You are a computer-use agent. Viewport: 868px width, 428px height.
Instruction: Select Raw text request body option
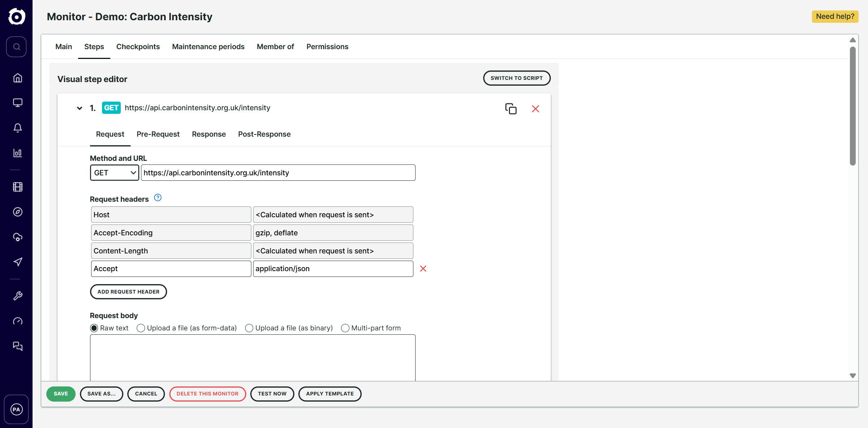94,328
